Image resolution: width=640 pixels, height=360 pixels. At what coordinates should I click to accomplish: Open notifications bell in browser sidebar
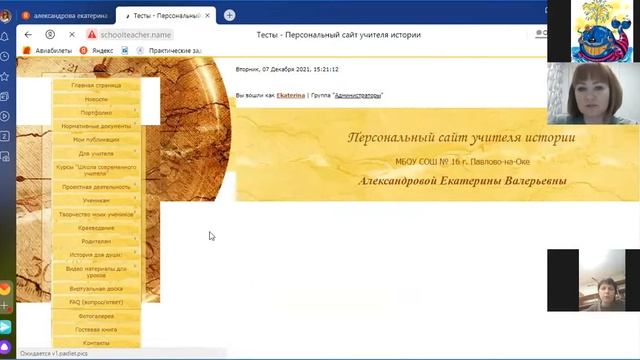point(5,37)
